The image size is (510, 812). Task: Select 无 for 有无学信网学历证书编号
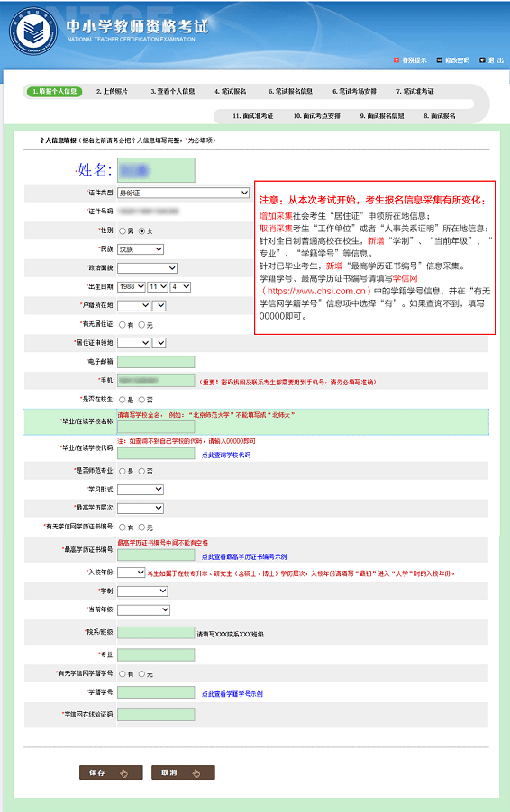142,528
